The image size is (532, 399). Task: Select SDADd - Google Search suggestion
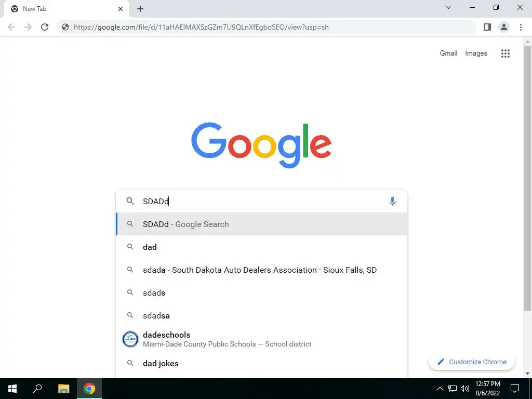262,224
